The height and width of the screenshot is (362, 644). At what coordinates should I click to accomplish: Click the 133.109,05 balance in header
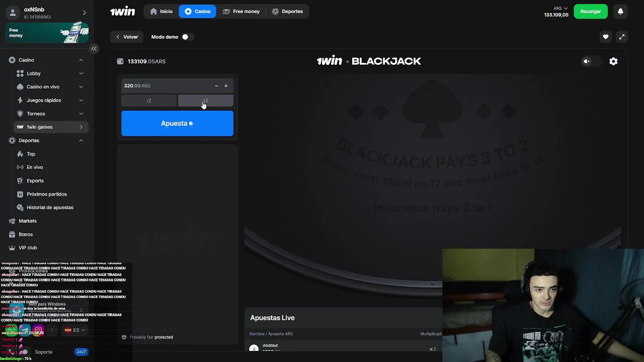click(x=556, y=15)
